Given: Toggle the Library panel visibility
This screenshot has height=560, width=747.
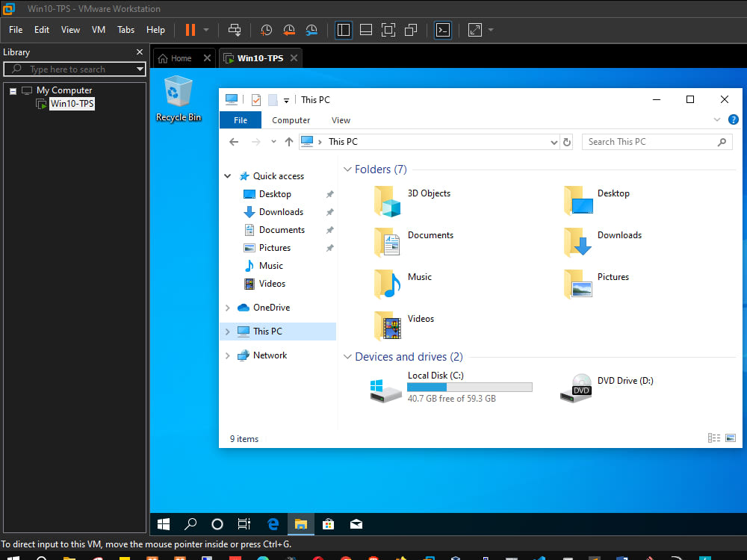Looking at the screenshot, I should pyautogui.click(x=343, y=30).
